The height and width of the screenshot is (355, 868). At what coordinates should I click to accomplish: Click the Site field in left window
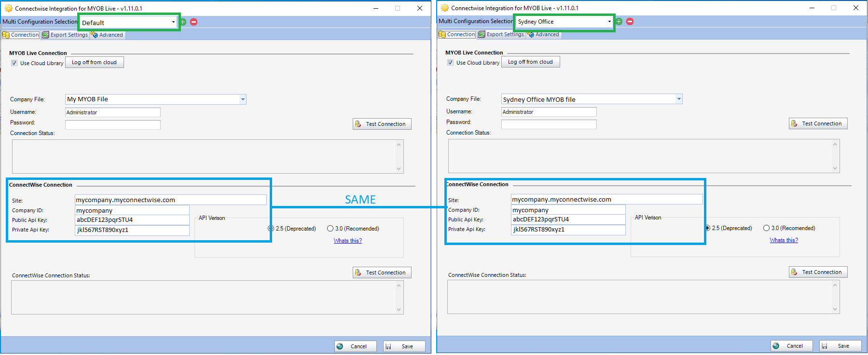171,200
